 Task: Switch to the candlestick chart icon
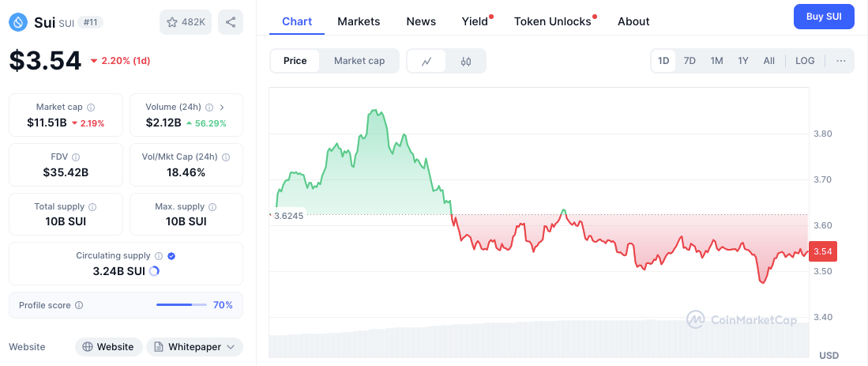pyautogui.click(x=466, y=61)
